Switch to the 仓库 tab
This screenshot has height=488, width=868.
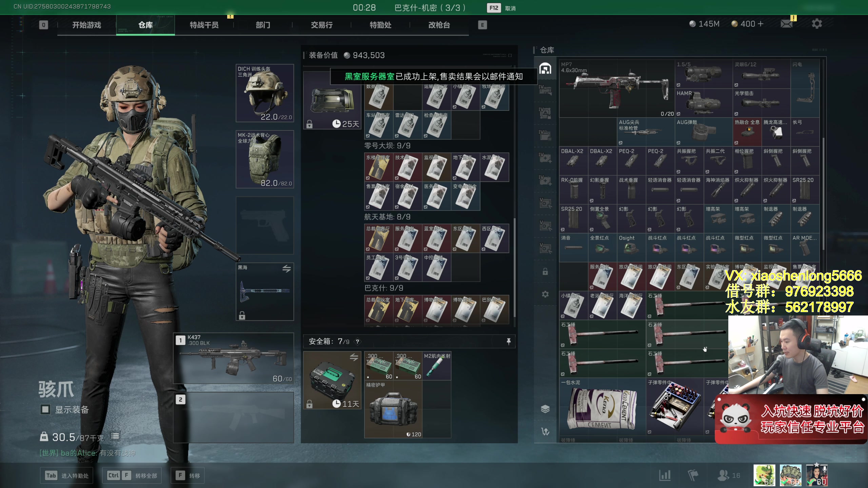[145, 25]
